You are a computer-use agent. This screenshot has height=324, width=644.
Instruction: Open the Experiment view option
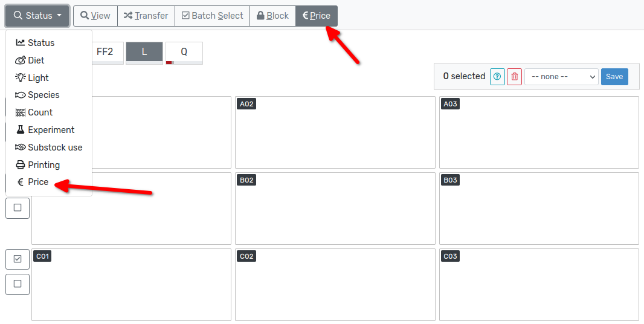(51, 130)
